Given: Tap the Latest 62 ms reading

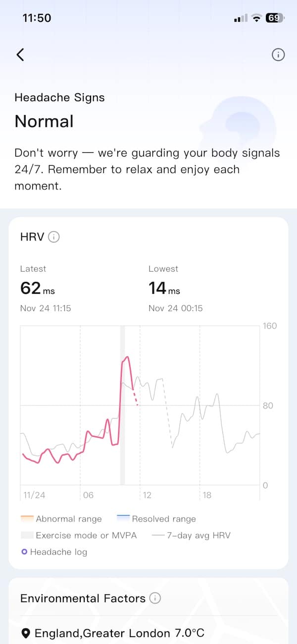Looking at the screenshot, I should [x=38, y=288].
